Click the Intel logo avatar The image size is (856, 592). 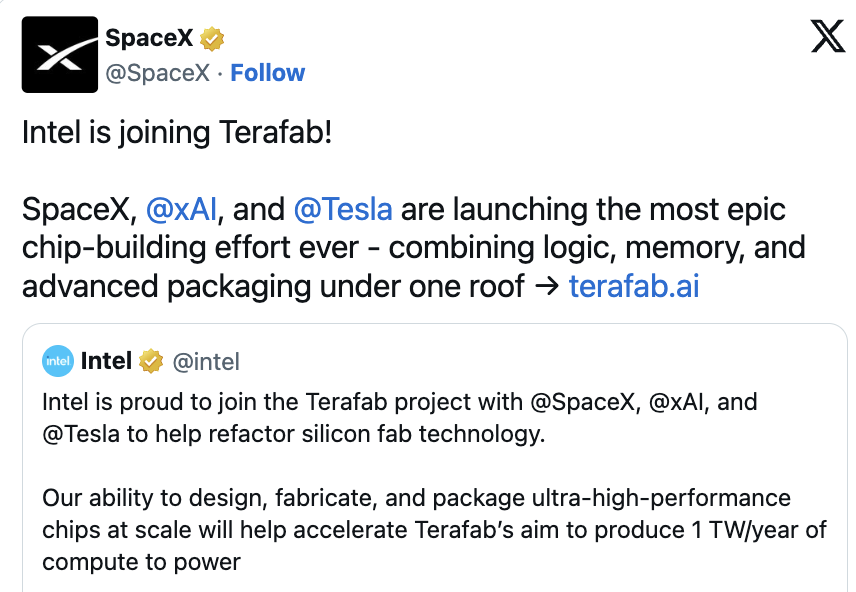pos(58,361)
